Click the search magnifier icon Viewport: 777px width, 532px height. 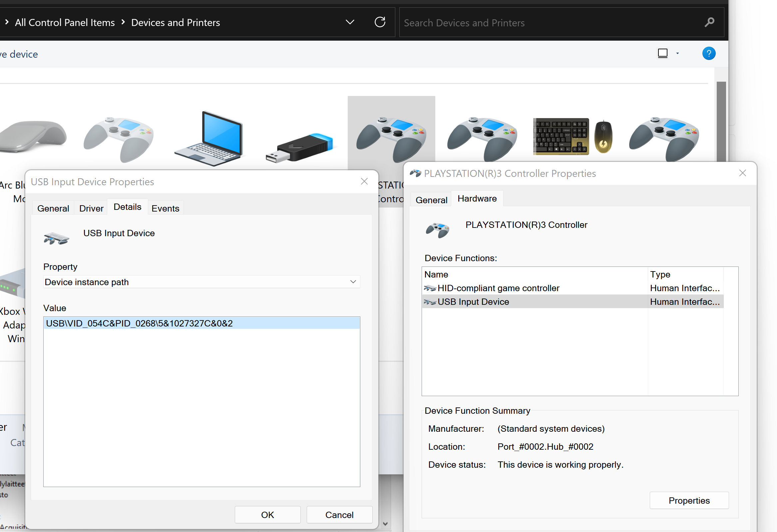(x=709, y=22)
